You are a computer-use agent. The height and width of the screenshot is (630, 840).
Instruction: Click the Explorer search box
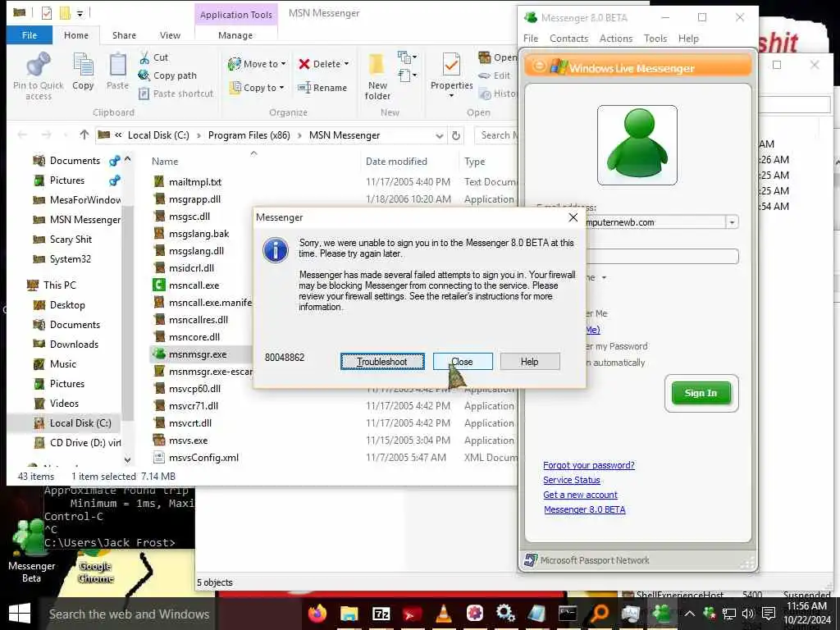coord(496,135)
